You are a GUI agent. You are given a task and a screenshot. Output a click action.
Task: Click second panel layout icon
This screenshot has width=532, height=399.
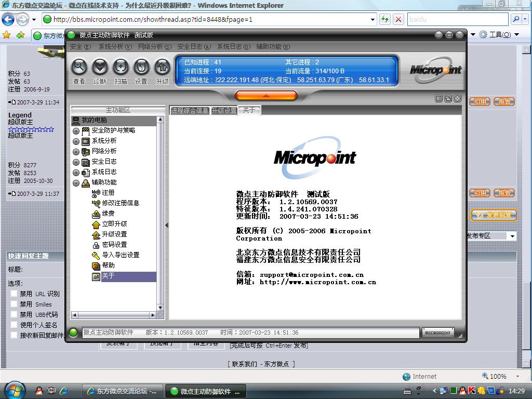point(448,99)
